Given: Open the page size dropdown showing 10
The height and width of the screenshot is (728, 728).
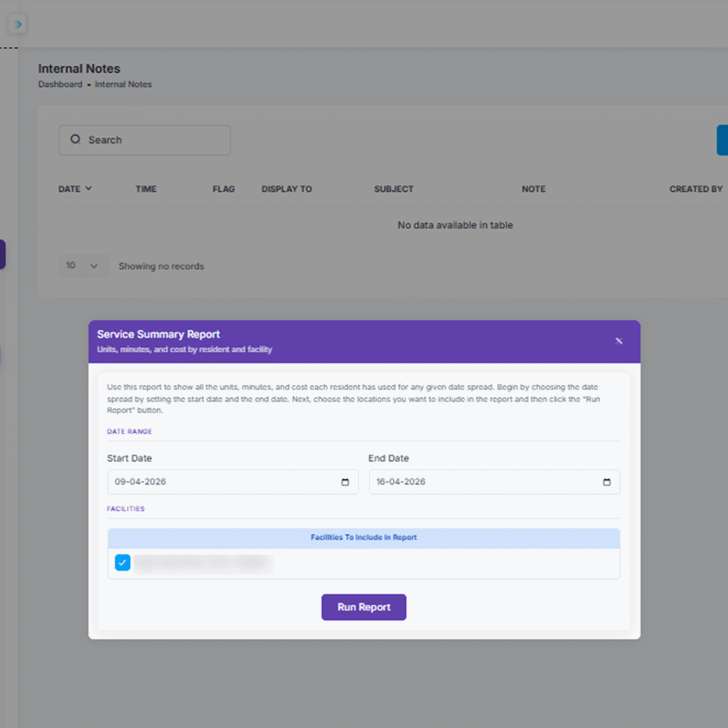Looking at the screenshot, I should [83, 266].
